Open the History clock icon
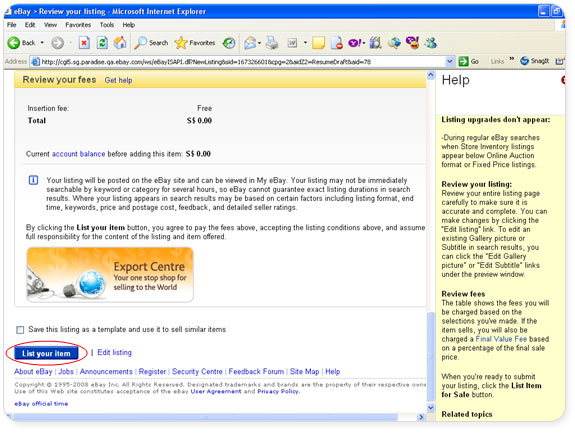 (x=229, y=43)
